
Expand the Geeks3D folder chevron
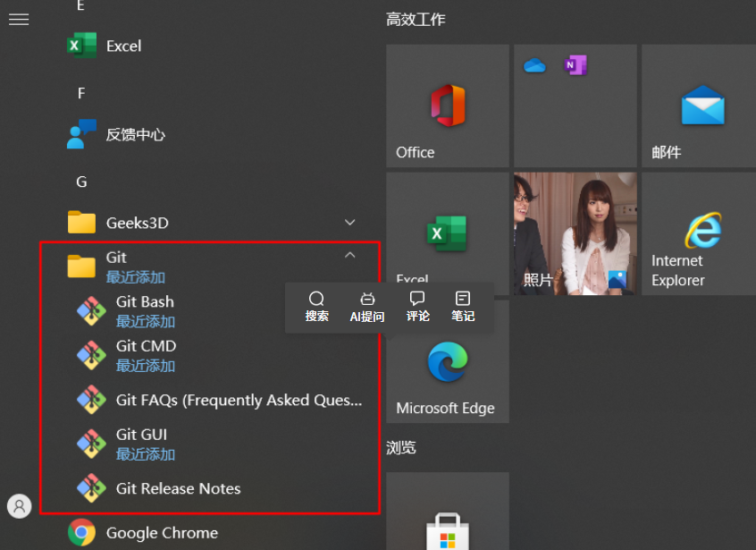pyautogui.click(x=350, y=223)
